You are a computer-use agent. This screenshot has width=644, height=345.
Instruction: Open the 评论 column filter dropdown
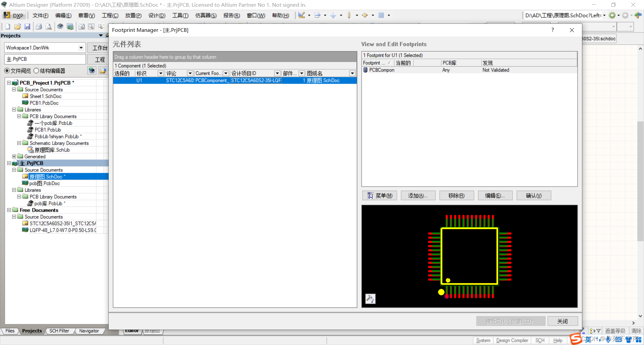190,73
